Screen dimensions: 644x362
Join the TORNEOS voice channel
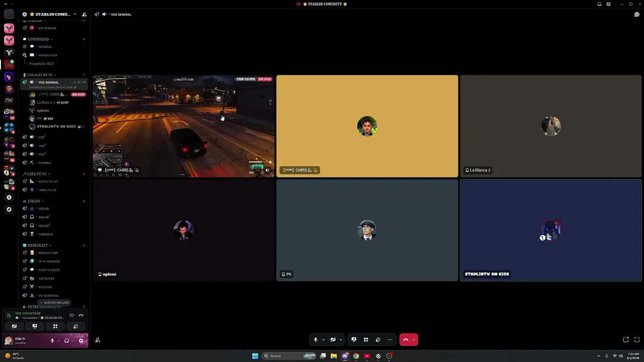[54, 234]
